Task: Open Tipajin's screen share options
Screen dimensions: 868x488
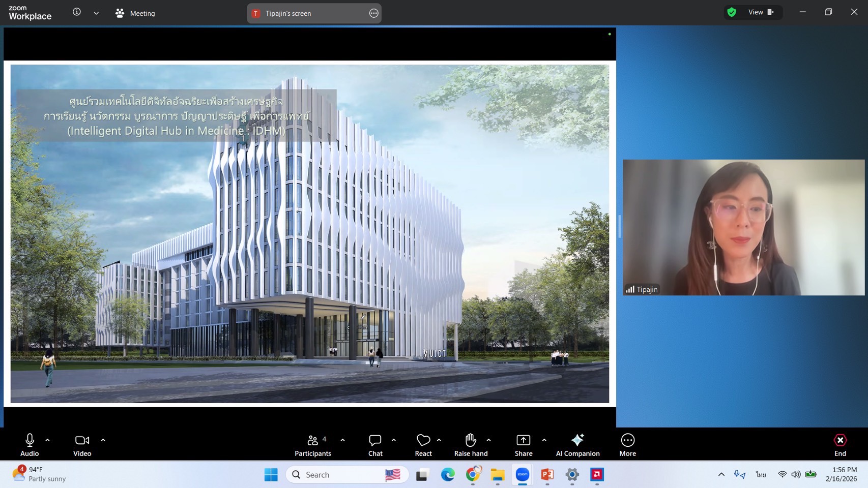Action: [374, 13]
